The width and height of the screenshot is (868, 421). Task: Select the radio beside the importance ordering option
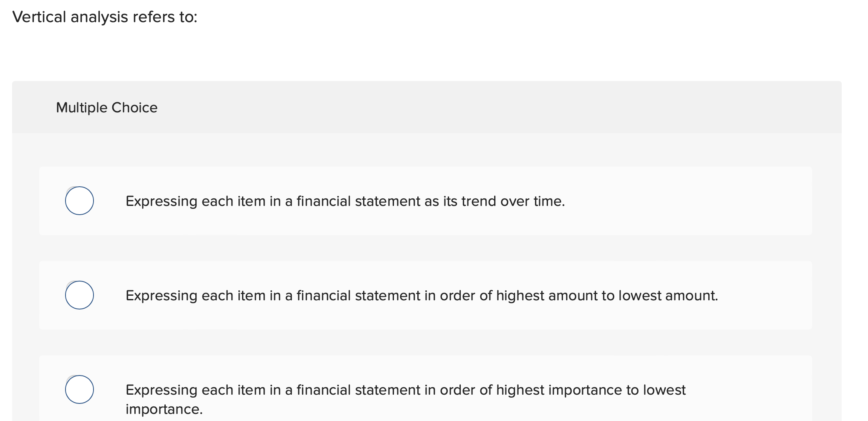tap(79, 390)
